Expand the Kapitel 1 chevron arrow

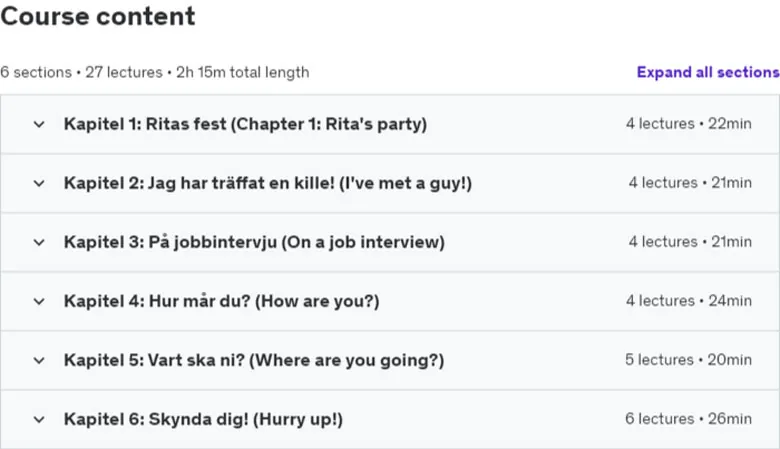(x=39, y=124)
